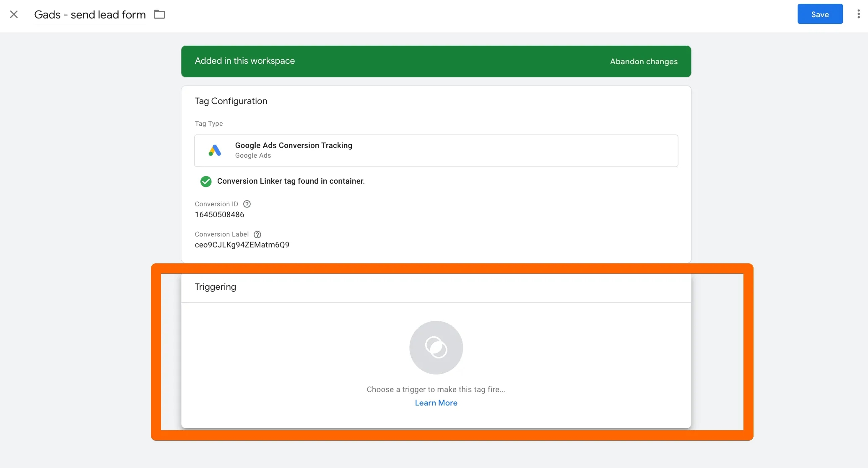
Task: Click the Conversion Linker tag found message
Action: 291,181
